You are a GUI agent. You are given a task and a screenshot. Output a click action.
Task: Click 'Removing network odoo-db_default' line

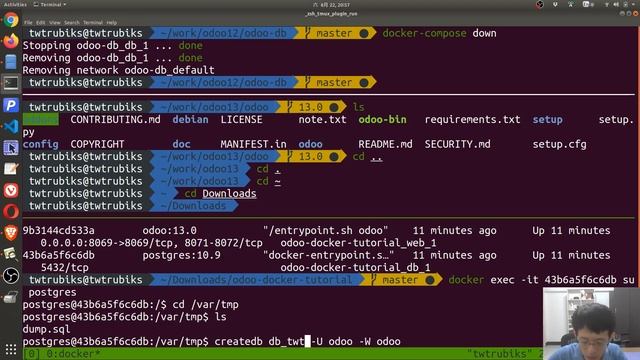click(118, 70)
